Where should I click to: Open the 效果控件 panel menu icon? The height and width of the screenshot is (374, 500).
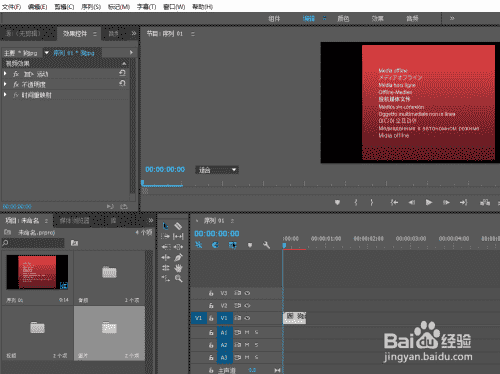click(x=95, y=34)
